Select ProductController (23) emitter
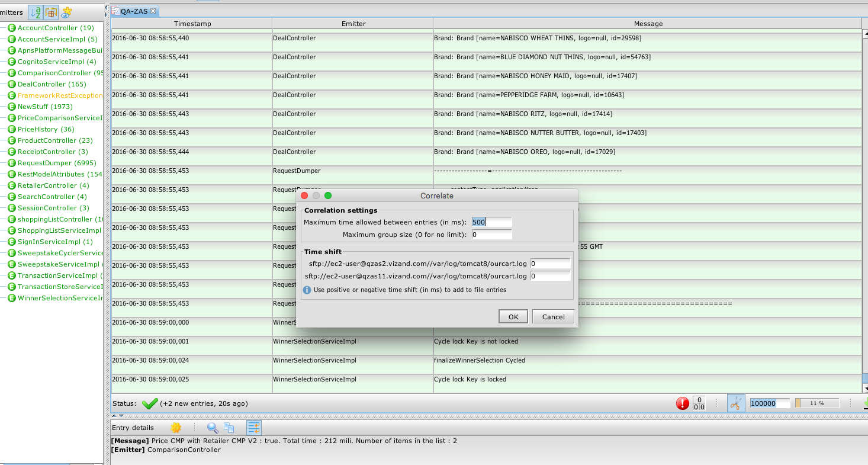Viewport: 868px width, 465px height. point(55,140)
